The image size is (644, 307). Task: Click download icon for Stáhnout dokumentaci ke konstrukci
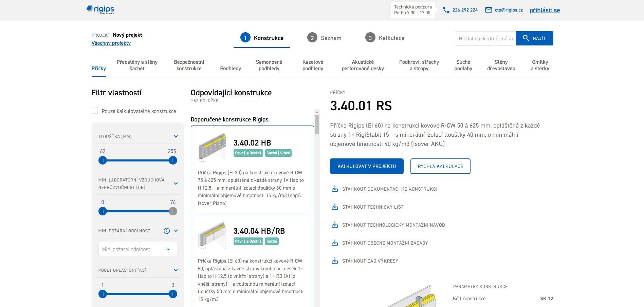pyautogui.click(x=335, y=189)
